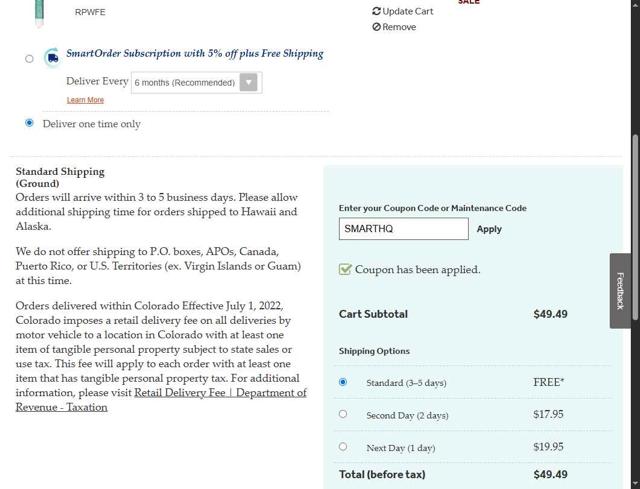Choose Second Day (2 days) shipping

(343, 414)
